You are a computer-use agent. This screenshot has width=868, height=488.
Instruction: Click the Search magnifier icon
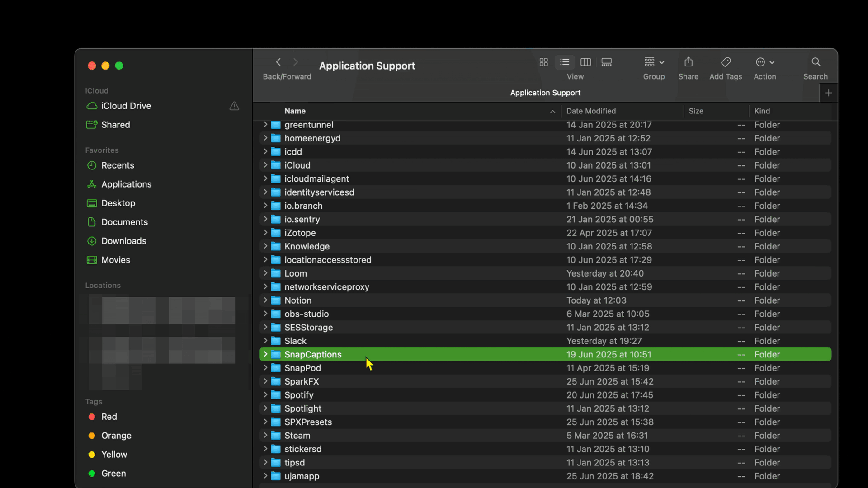tap(816, 62)
